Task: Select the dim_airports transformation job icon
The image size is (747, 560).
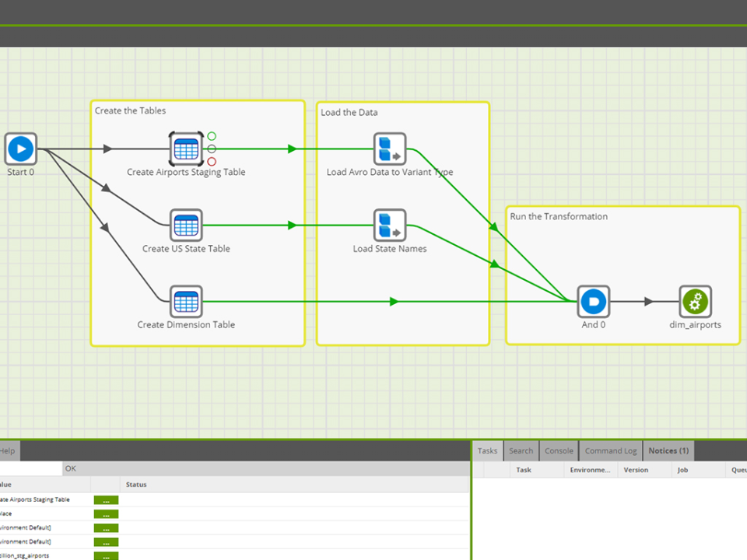Action: (695, 302)
